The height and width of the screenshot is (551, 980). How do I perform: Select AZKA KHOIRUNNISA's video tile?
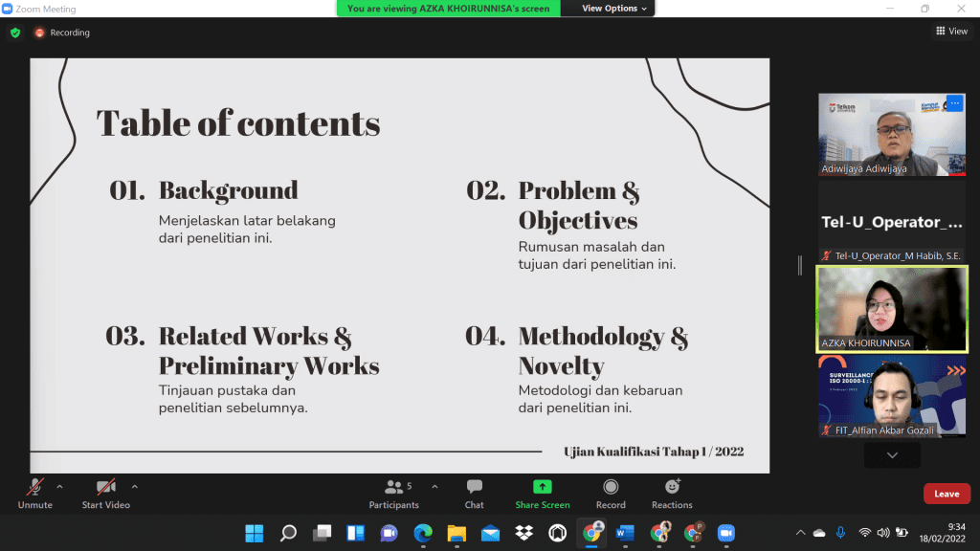pyautogui.click(x=892, y=308)
